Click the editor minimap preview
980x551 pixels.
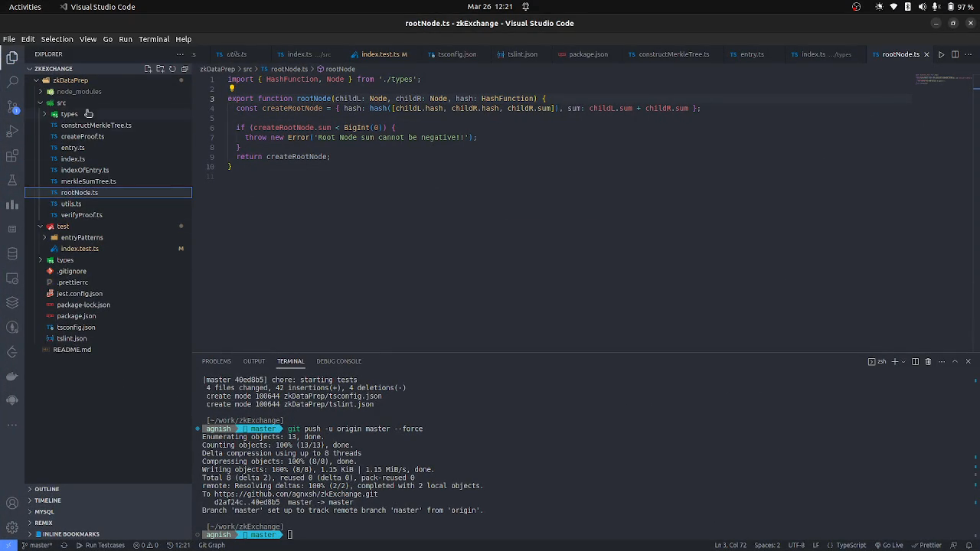[943, 80]
